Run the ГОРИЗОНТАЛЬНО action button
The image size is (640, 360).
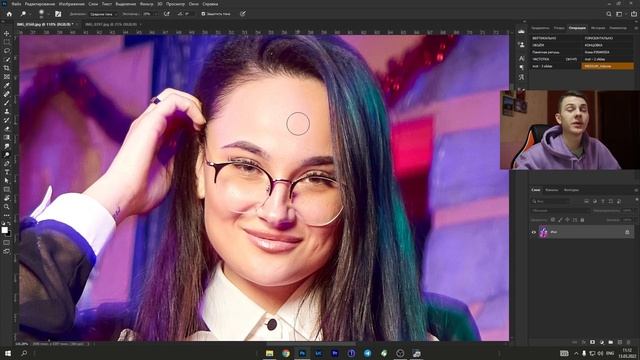point(608,38)
